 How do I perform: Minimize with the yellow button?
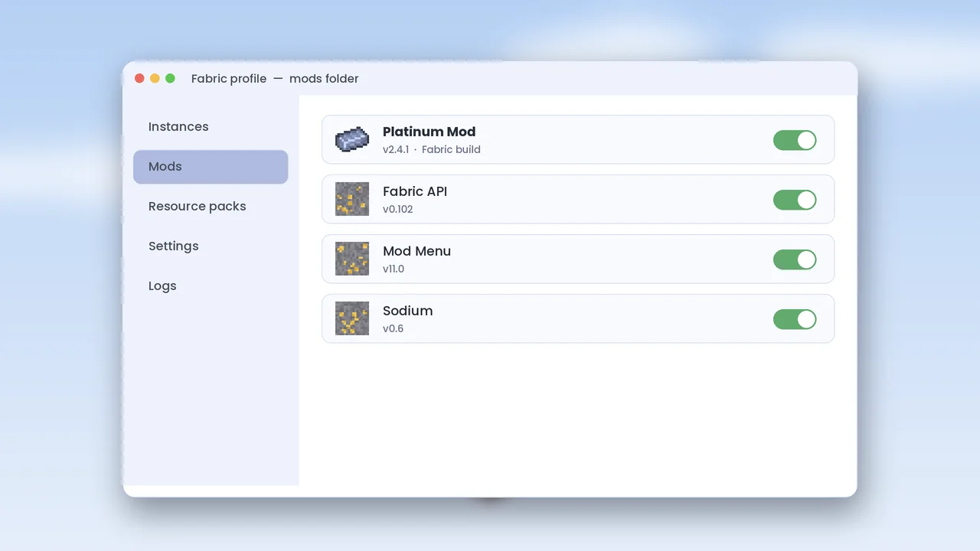pos(155,78)
